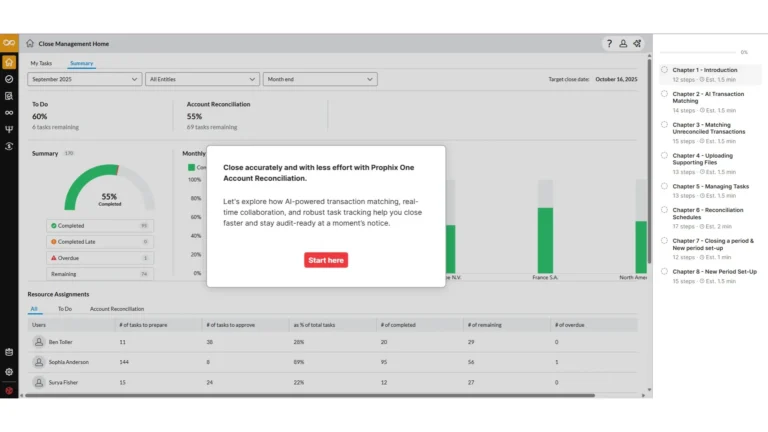The width and height of the screenshot is (768, 432).
Task: Click the AI sparkle icon in header
Action: 637,44
